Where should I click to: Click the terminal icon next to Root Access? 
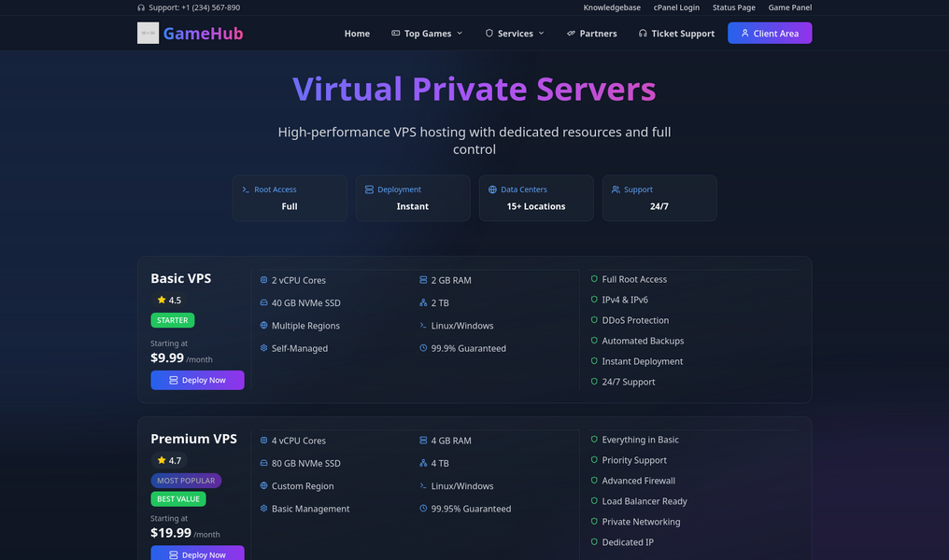click(246, 189)
